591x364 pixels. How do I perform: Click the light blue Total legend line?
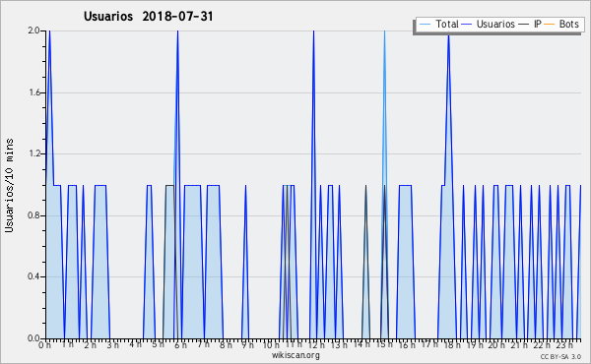click(425, 25)
